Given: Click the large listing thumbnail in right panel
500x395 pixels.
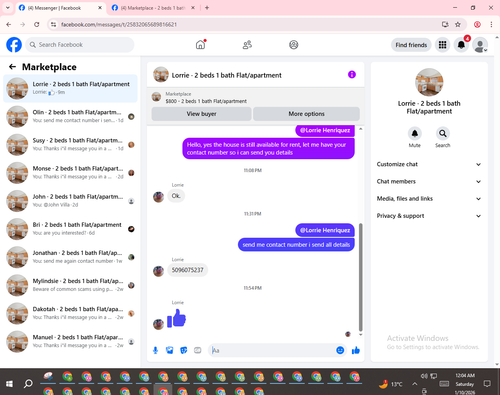Looking at the screenshot, I should coord(429,82).
